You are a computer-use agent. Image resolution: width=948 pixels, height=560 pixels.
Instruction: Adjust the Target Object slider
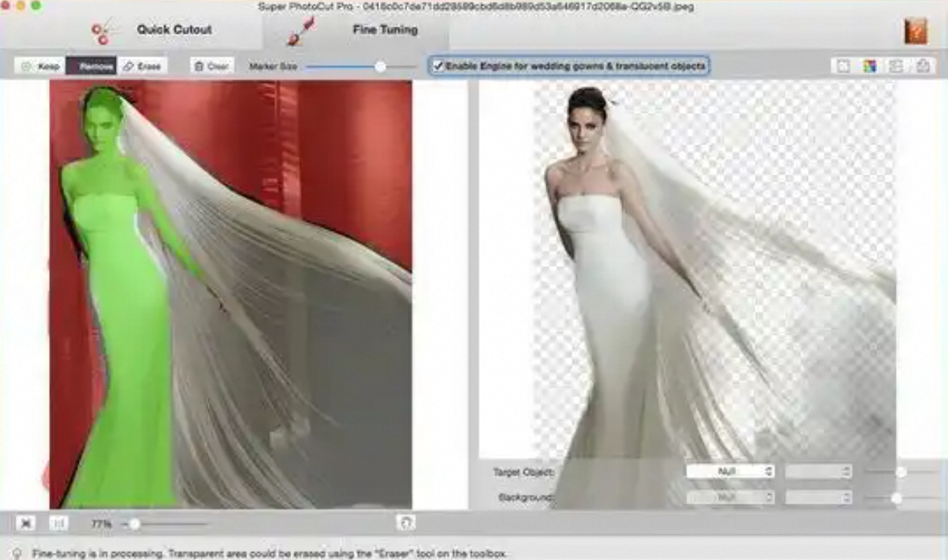point(901,471)
